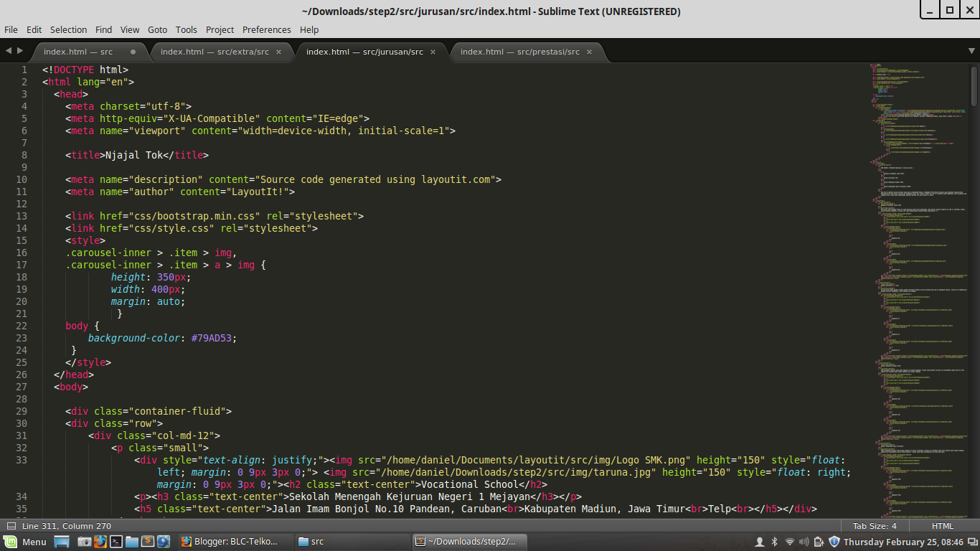Launch Firefox from the panel launcher
The width and height of the screenshot is (980, 551).
[x=100, y=542]
